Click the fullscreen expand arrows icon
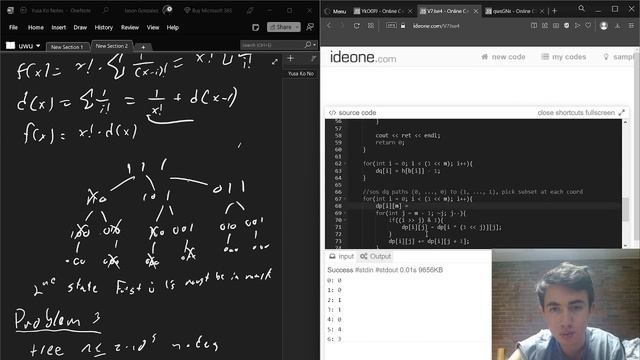Viewport: 640px width, 360px height. (x=622, y=113)
